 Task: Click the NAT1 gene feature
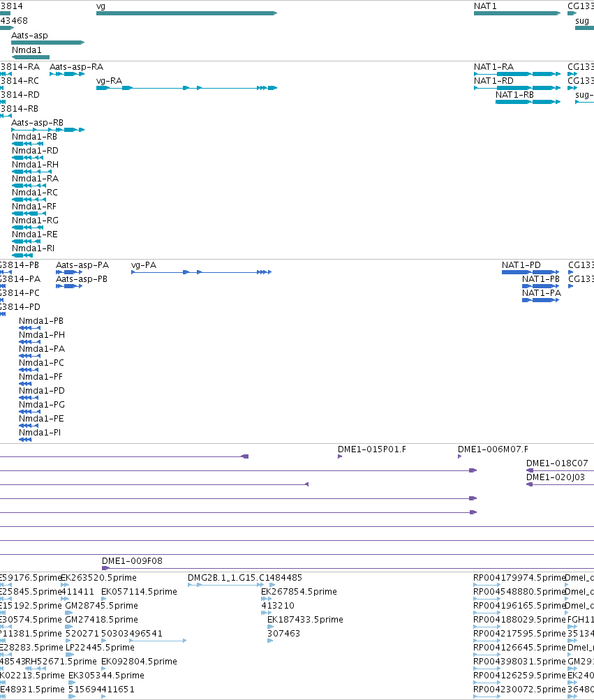point(517,13)
